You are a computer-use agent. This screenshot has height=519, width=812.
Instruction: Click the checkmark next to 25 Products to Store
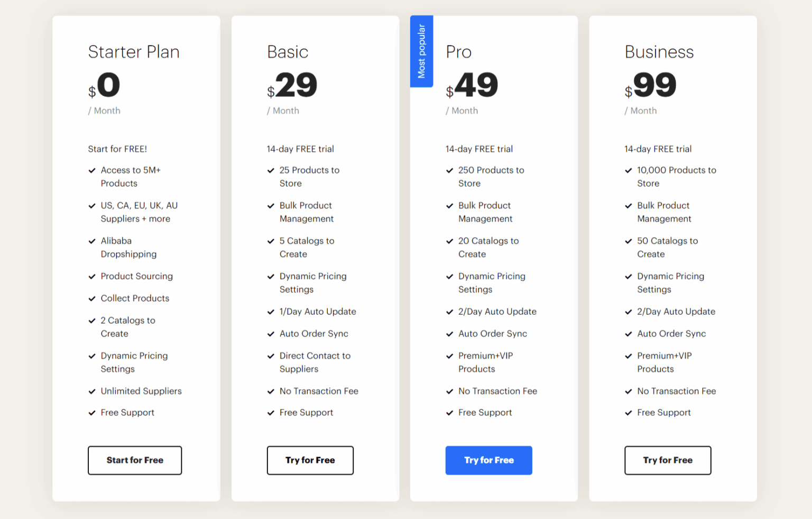click(271, 170)
